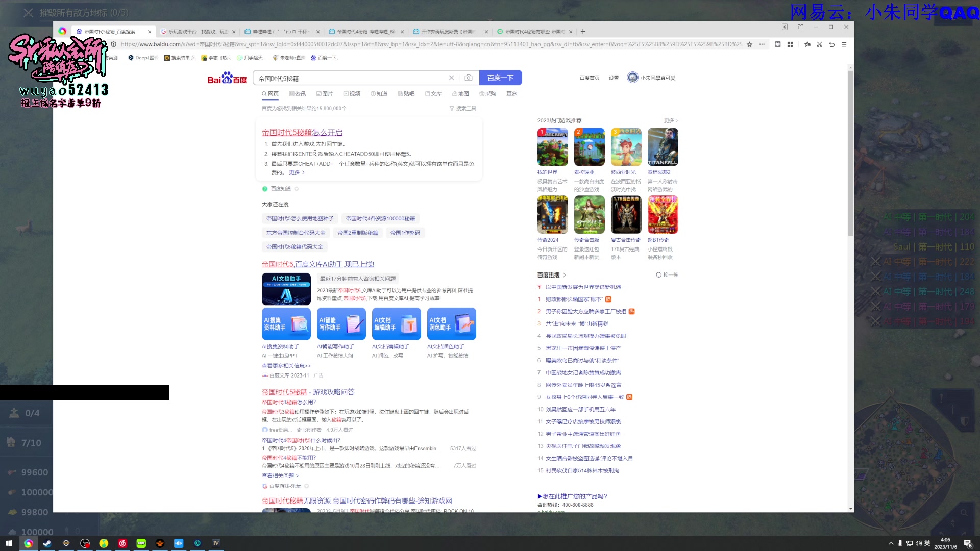
Task: Switch to the 知道 search tab
Action: (x=379, y=94)
